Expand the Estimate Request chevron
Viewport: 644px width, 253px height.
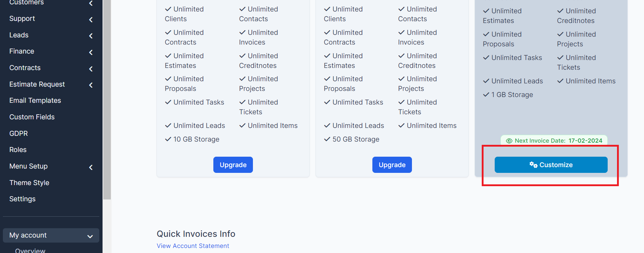91,85
